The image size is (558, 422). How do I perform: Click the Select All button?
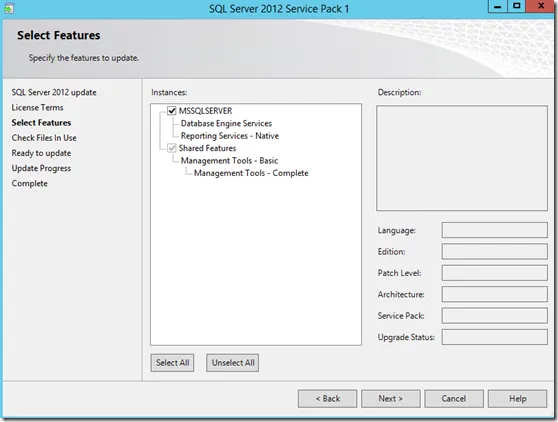(x=172, y=363)
